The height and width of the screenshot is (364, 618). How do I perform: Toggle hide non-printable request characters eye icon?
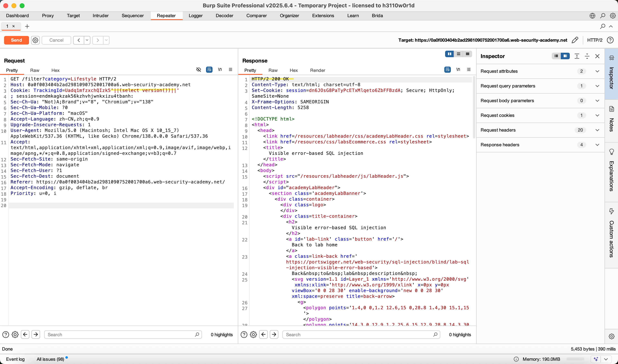tap(199, 70)
